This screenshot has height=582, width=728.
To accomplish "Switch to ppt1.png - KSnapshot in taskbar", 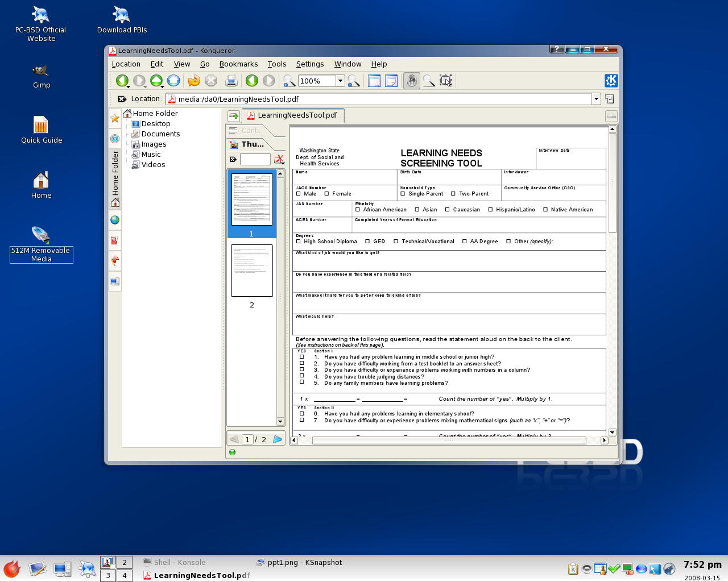I will coord(299,563).
